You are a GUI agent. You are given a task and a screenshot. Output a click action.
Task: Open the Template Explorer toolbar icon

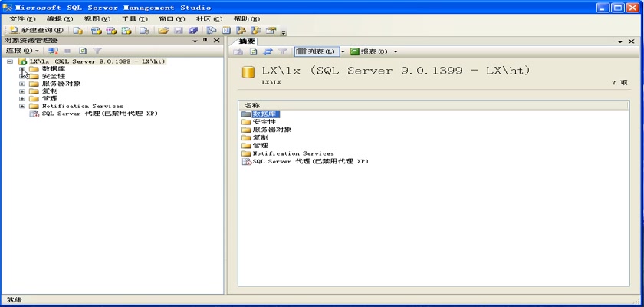[256, 31]
